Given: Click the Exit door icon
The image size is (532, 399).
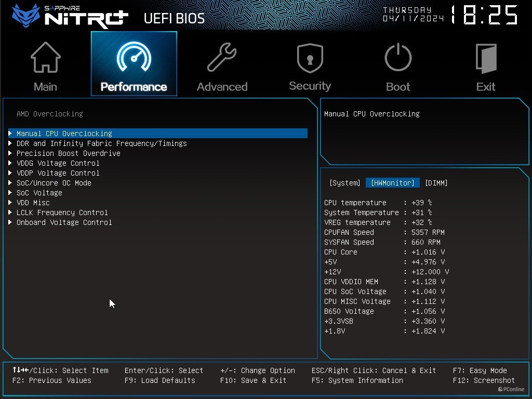Looking at the screenshot, I should 486,58.
